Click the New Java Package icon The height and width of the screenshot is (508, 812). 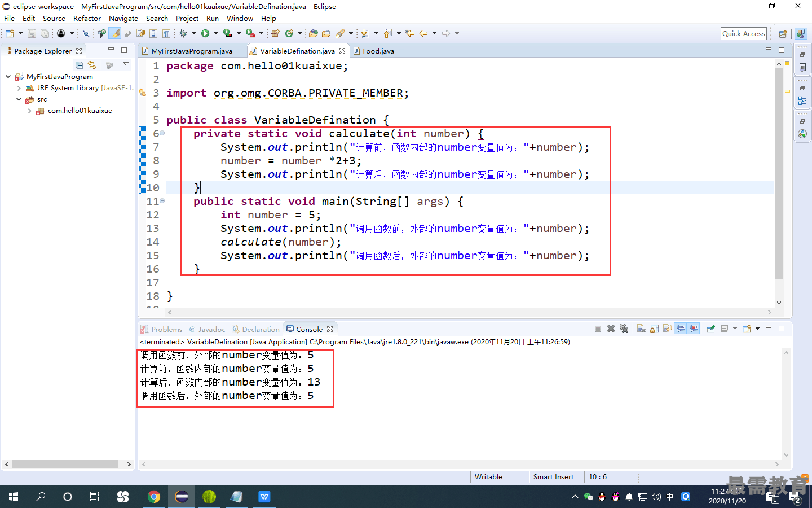(275, 34)
